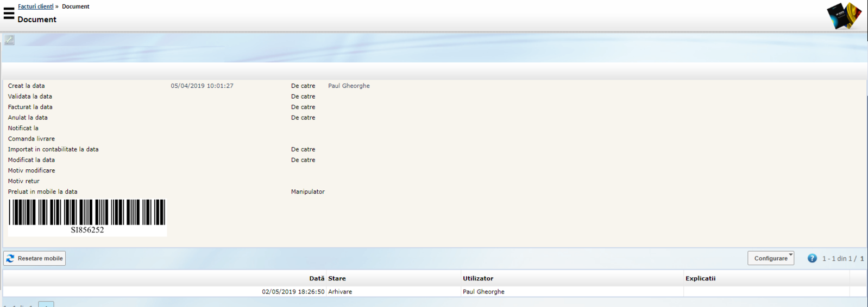Click the edit document pencil icon
The height and width of the screenshot is (307, 868).
9,40
